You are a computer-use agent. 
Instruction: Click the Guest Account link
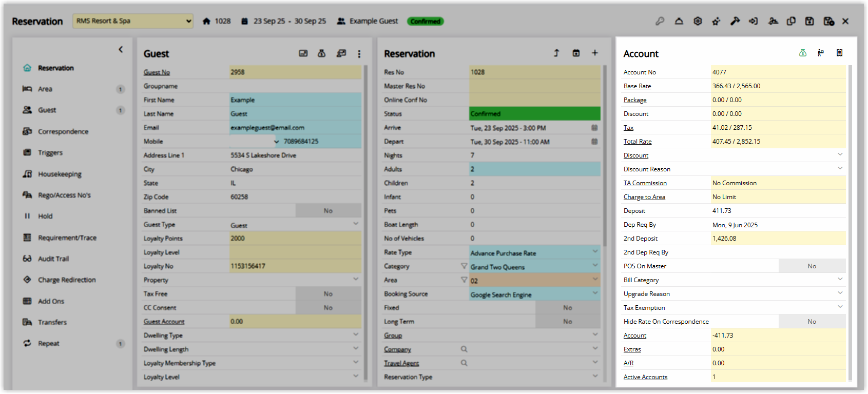(164, 322)
